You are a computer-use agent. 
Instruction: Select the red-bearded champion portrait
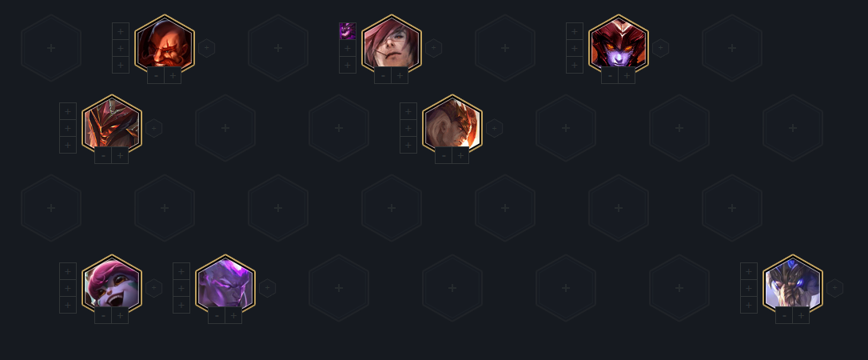pos(165,44)
